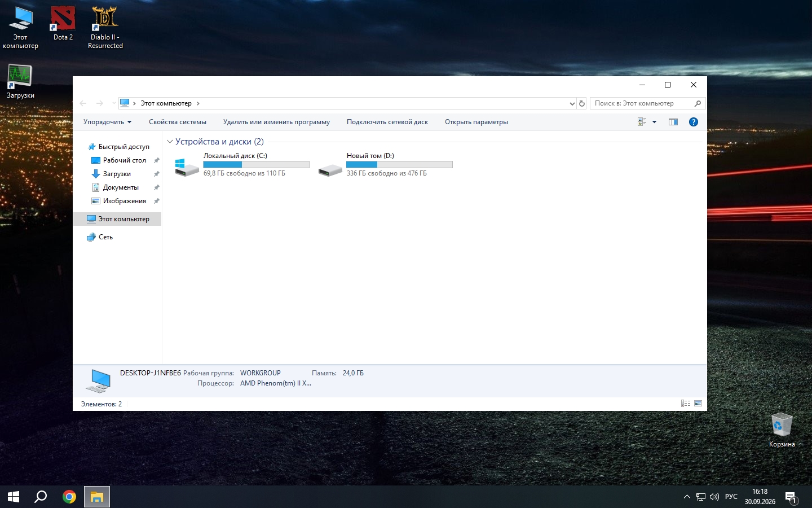812x508 pixels.
Task: Select Этот компьютер in navigation pane
Action: click(117, 219)
